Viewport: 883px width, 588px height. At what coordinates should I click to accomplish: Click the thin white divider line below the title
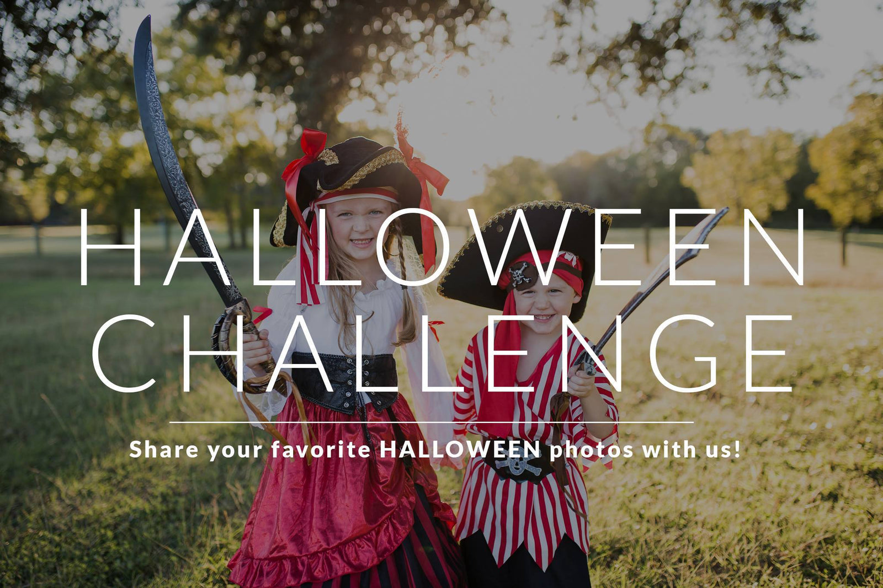pos(431,422)
